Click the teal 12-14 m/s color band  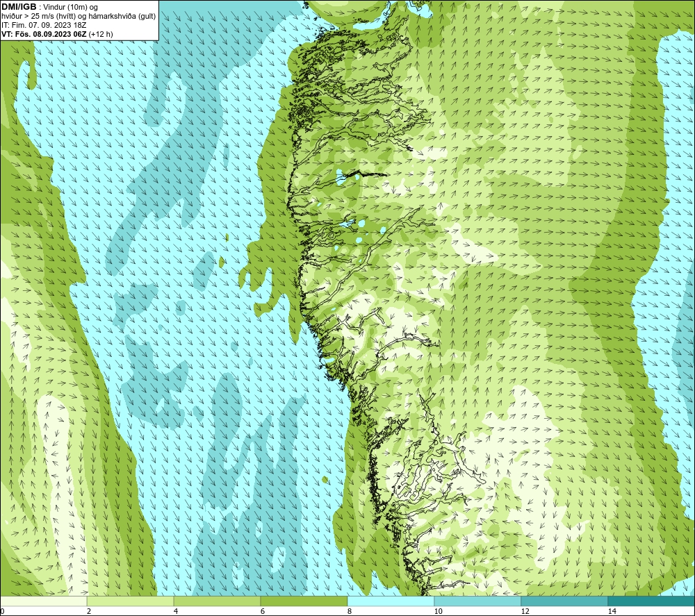564,601
